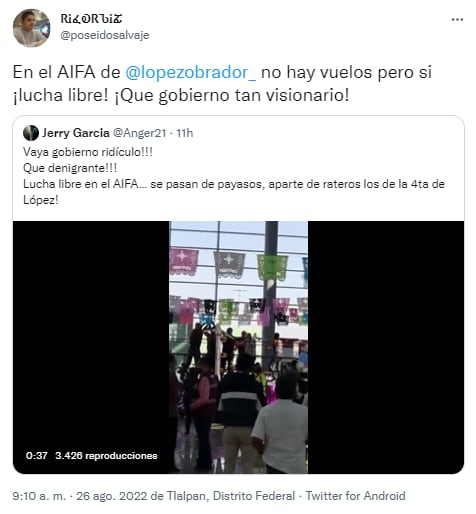Viewport: 476px width, 514px height.
Task: Select the 3.426 reproducciones view count
Action: click(106, 456)
